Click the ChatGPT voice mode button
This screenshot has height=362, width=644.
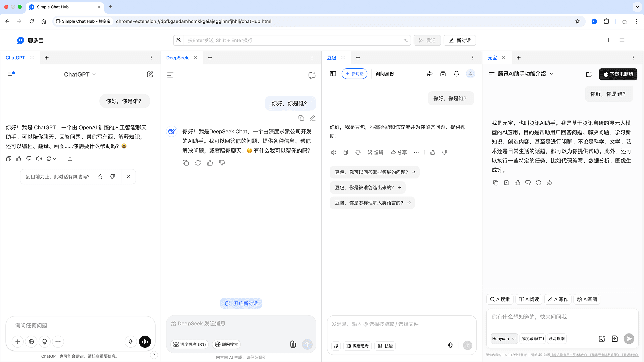[x=145, y=342]
